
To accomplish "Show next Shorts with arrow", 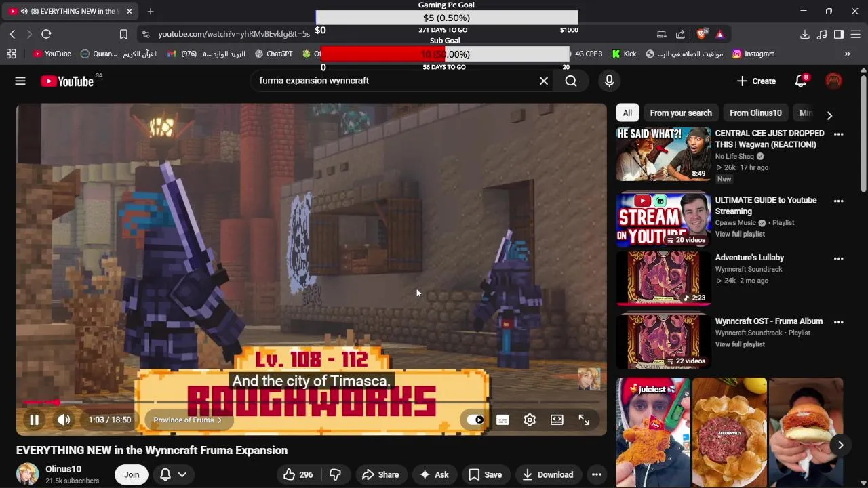I will (840, 445).
